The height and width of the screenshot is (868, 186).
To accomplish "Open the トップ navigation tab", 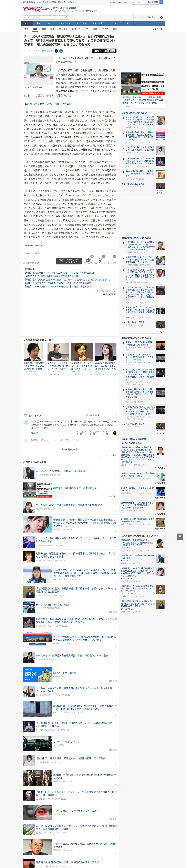I will point(27,24).
